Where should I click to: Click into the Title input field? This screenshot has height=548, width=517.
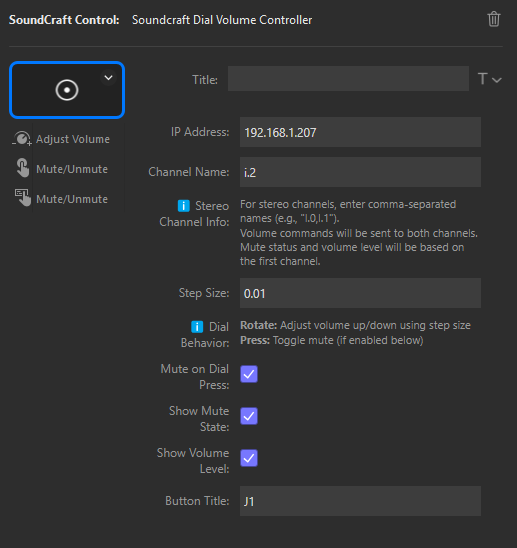coord(348,79)
